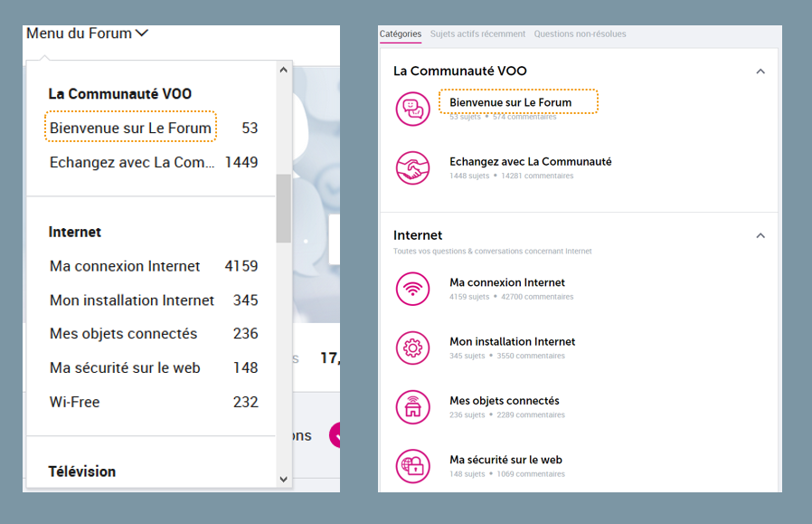
Task: Open Ma sécurité sur le web category link
Action: point(506,459)
